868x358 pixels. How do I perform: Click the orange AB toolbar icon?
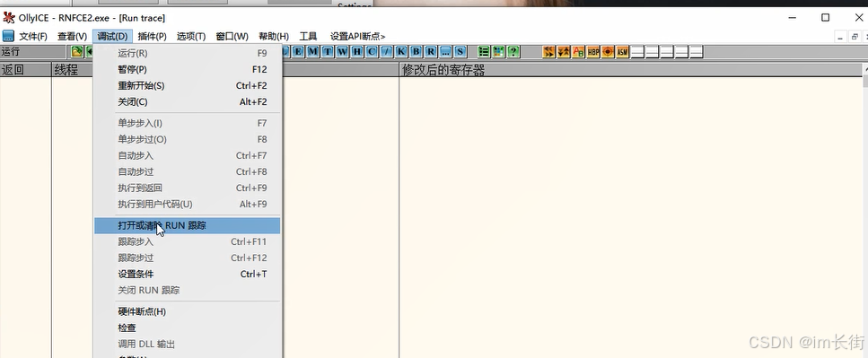click(578, 52)
